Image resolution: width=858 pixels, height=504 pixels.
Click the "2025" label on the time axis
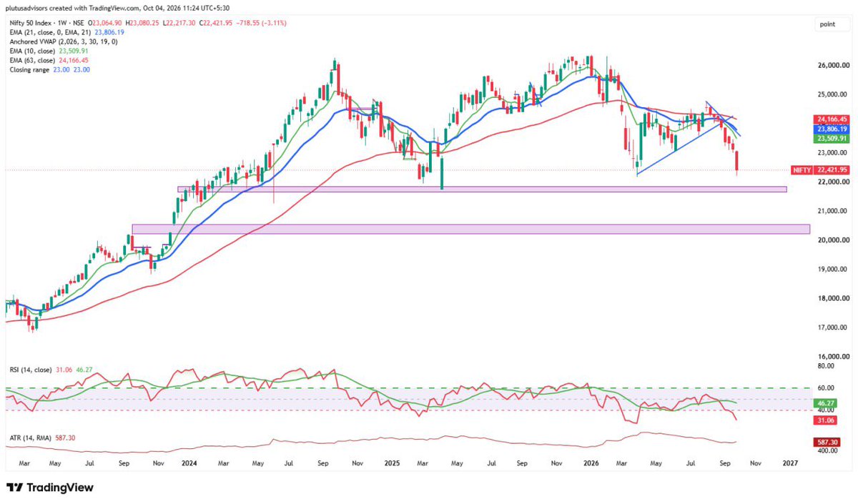click(391, 463)
